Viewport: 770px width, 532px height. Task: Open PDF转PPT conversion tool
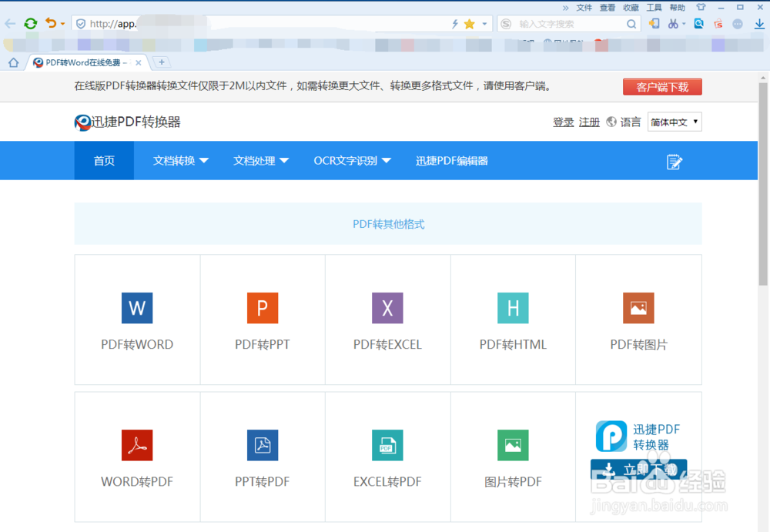262,308
